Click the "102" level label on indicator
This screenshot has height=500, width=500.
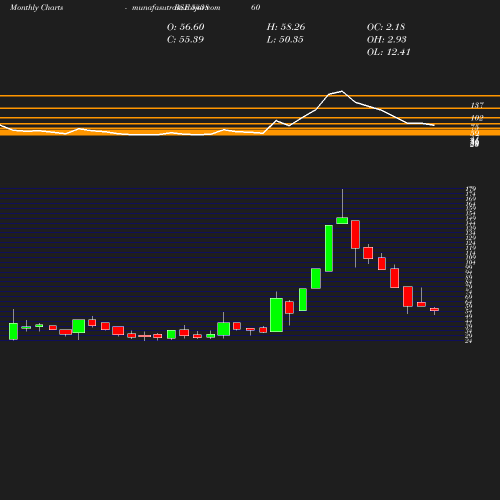(x=477, y=118)
